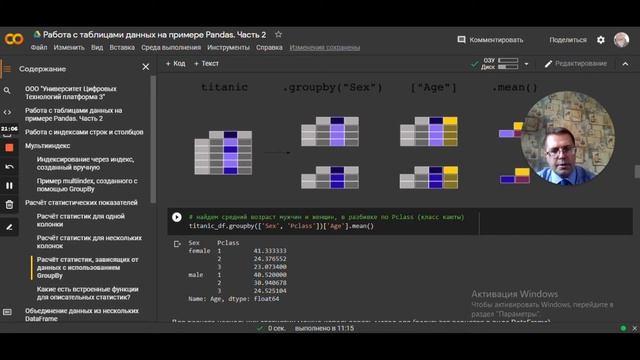Close the Содержание panel
This screenshot has width=640, height=360.
(146, 67)
